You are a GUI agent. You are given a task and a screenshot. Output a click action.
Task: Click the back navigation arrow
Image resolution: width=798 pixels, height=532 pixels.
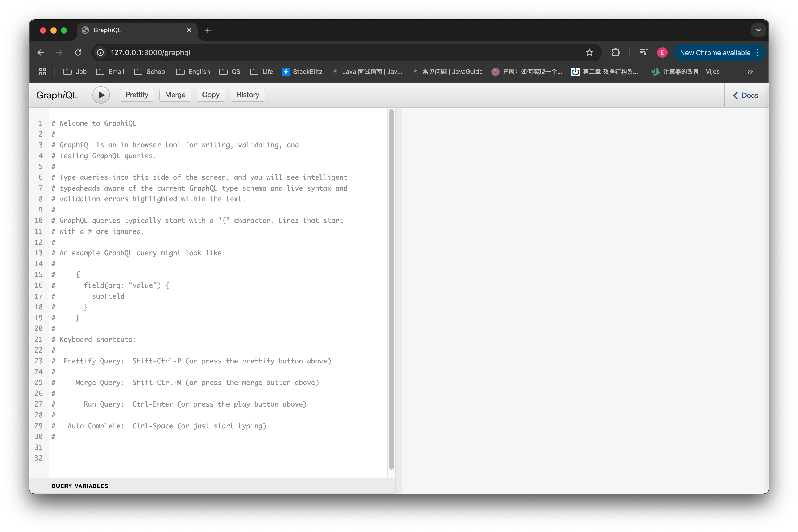click(x=40, y=52)
